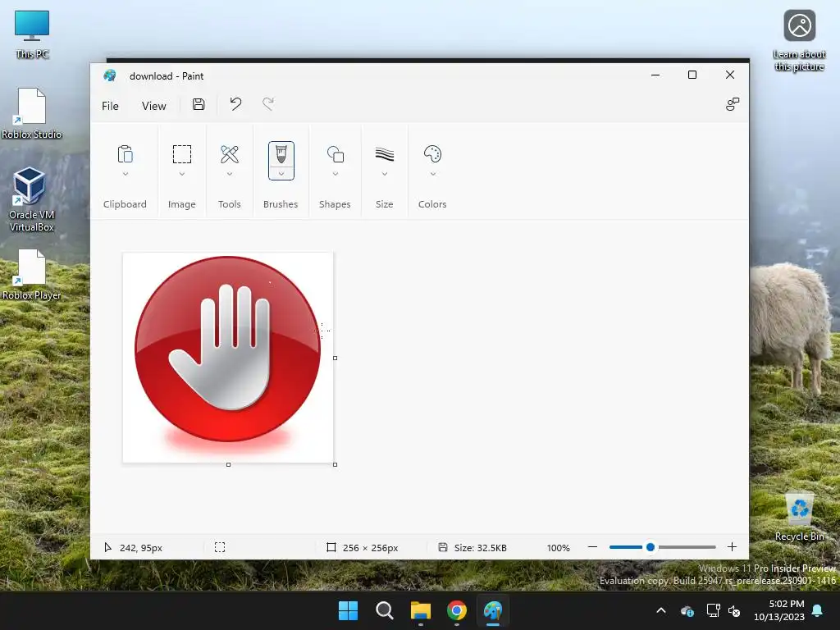Click the OneDrive cloud tray icon
840x630 pixels.
687,610
